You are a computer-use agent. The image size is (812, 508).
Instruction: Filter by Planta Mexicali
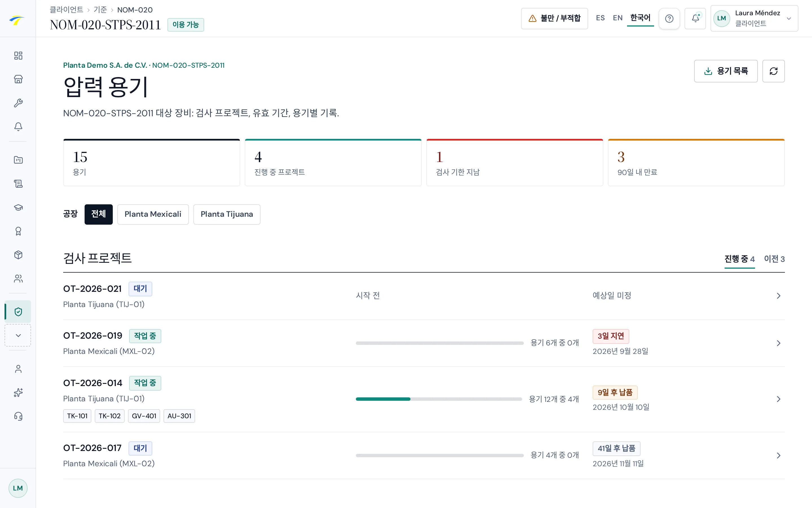(153, 214)
